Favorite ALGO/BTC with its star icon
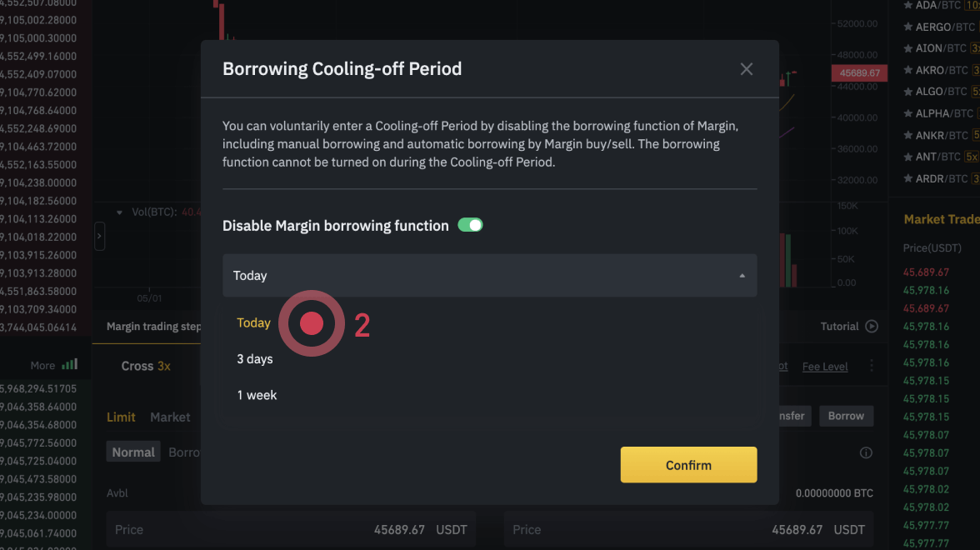The height and width of the screenshot is (550, 980). (x=908, y=92)
